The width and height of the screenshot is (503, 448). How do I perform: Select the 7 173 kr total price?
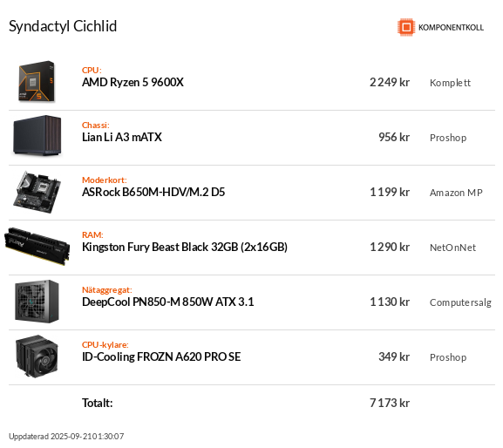click(x=390, y=403)
